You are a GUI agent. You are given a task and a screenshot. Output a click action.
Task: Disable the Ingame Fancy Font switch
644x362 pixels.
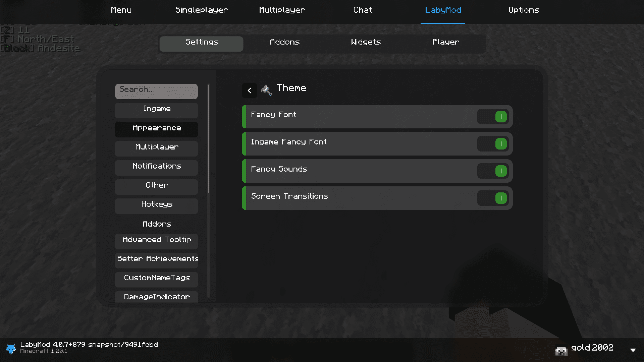click(x=493, y=144)
